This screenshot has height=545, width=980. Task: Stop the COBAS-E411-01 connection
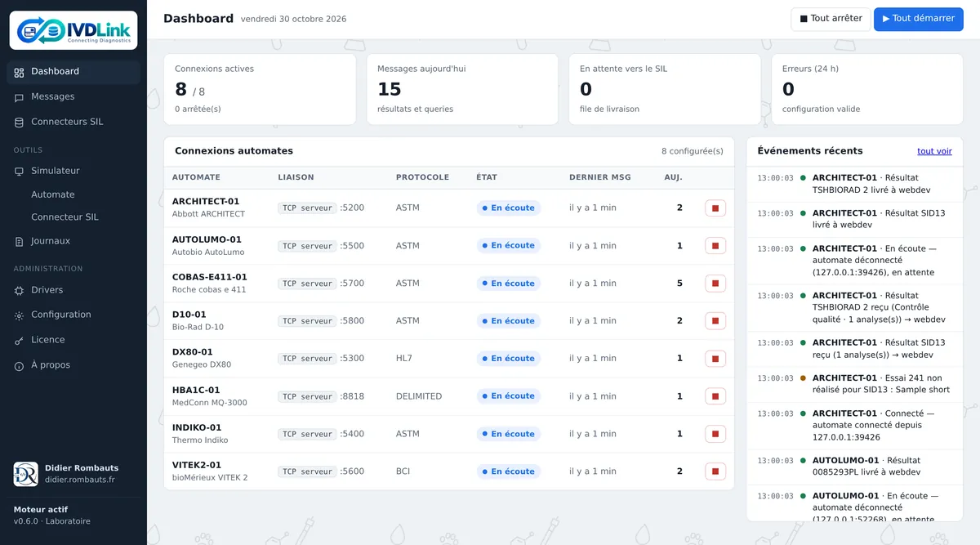pos(715,284)
